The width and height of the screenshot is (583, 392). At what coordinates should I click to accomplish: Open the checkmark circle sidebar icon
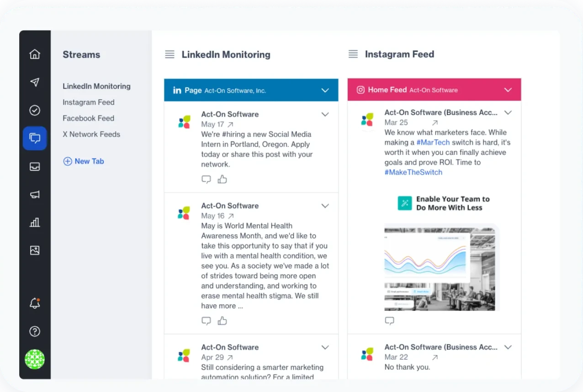coord(35,110)
